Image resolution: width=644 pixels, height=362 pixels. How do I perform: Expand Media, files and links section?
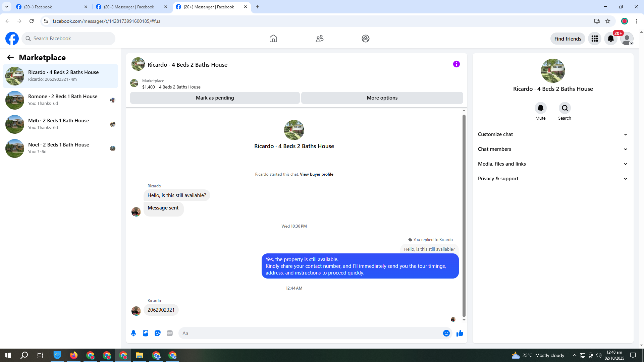[x=552, y=164]
